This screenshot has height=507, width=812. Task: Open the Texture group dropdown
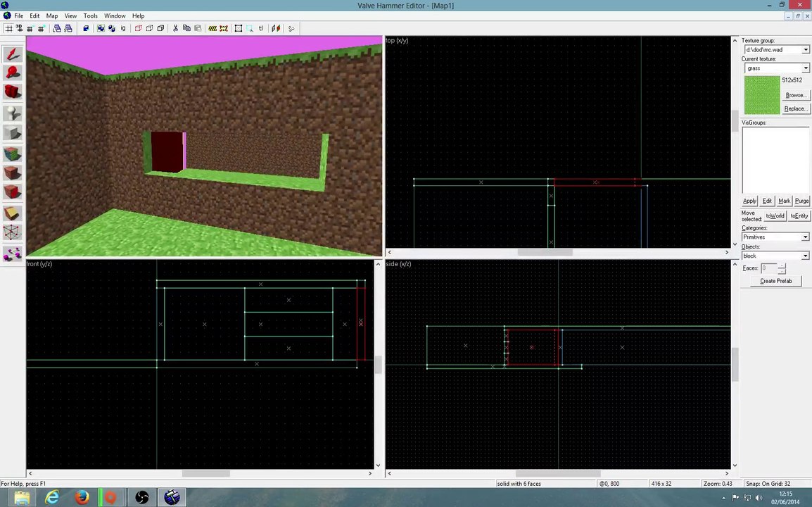[x=806, y=50]
